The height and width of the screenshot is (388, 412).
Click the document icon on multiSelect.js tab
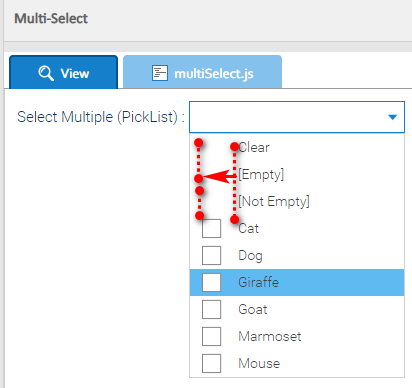(160, 73)
